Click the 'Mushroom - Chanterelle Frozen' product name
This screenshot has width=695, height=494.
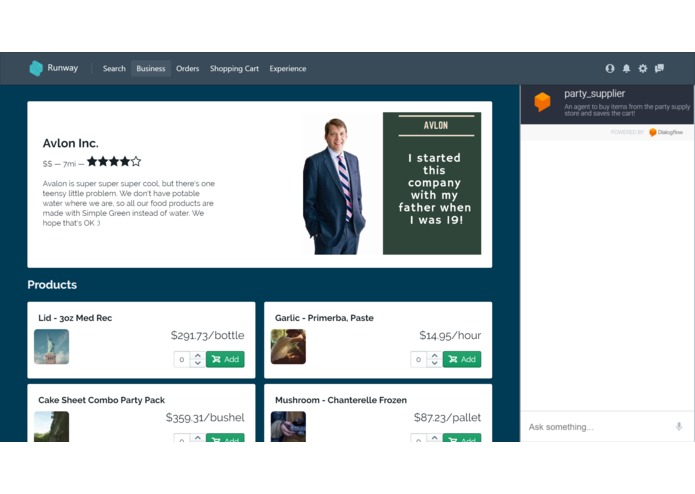point(341,400)
